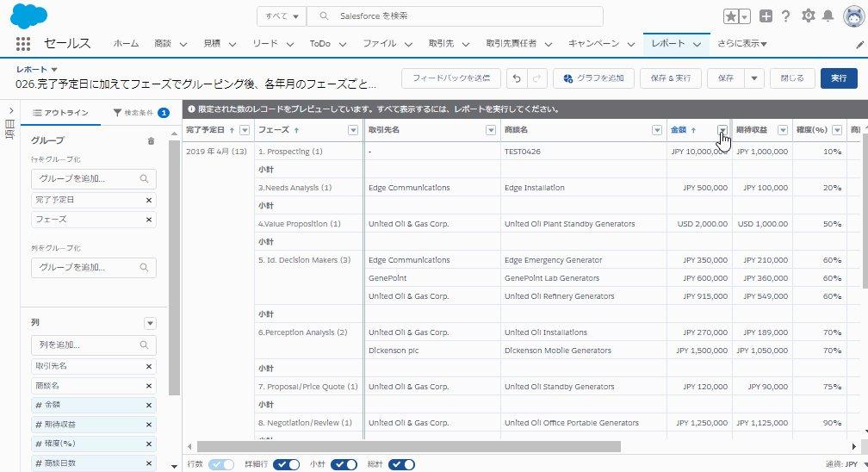Open the 取引先 navigation tab
The width and height of the screenshot is (868, 472).
441,44
